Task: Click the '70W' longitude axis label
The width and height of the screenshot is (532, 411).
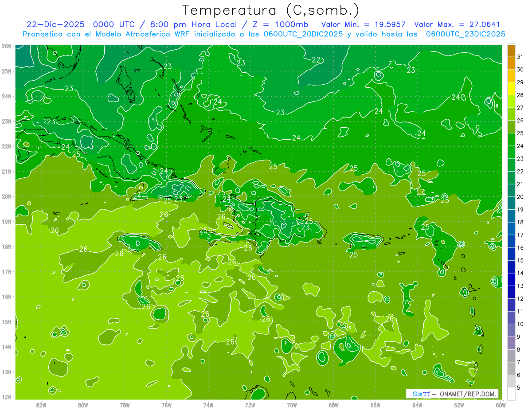Action: (292, 405)
